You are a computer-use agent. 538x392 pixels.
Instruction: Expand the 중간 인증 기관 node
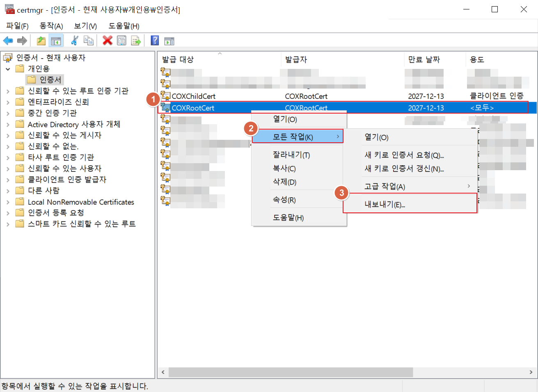(x=8, y=113)
